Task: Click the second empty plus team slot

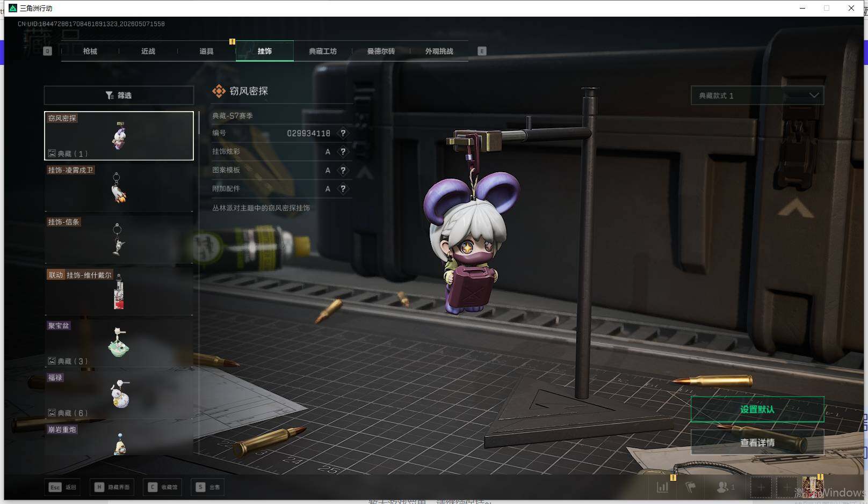Action: click(x=786, y=488)
